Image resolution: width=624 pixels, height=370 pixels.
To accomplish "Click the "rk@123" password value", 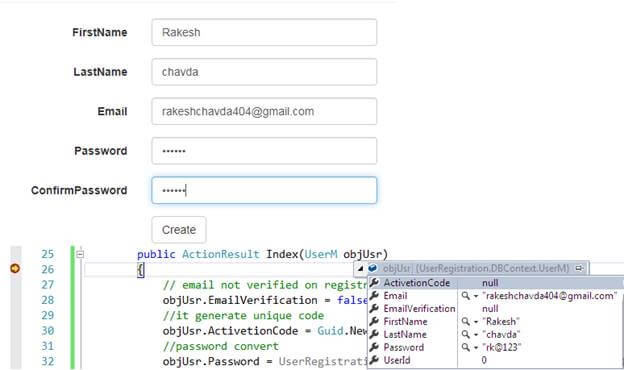I will [x=501, y=347].
